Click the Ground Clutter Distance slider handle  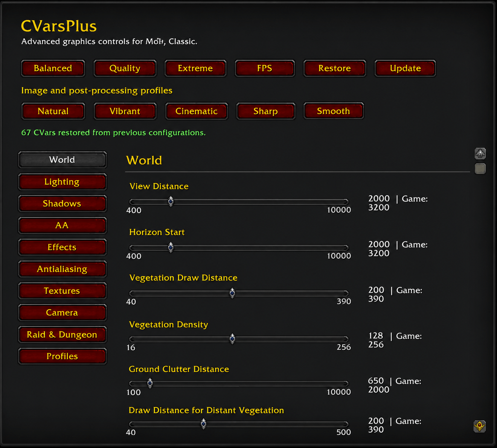click(150, 383)
